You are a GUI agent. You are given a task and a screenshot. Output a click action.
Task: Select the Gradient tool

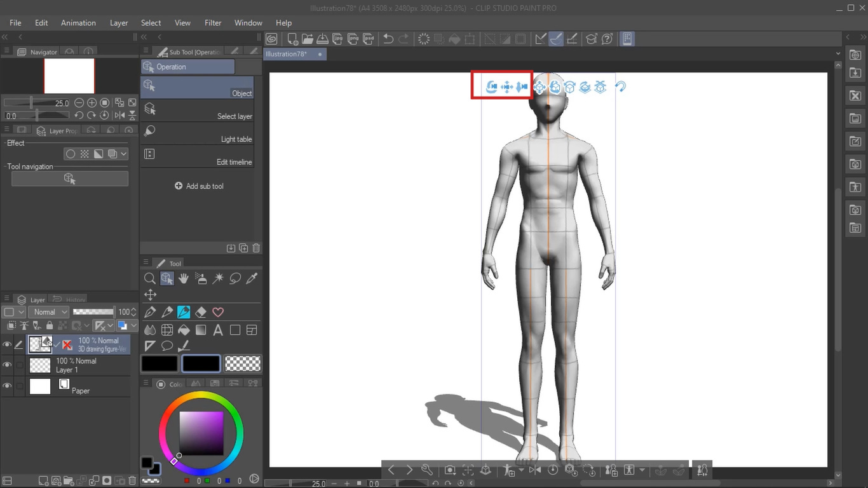pos(200,329)
